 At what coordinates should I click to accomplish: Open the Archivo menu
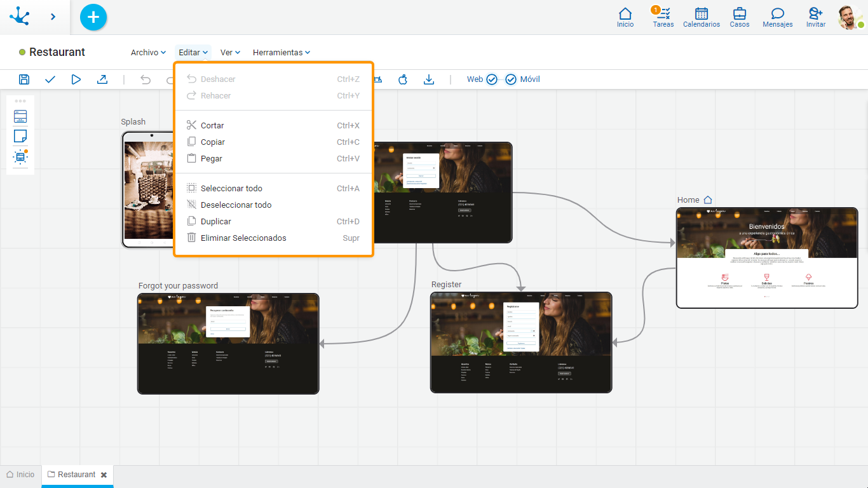point(148,53)
